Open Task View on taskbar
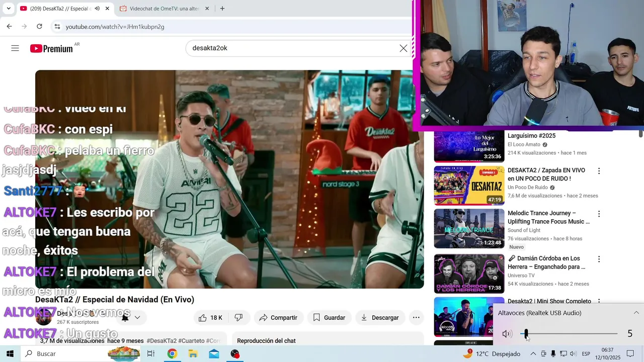The width and height of the screenshot is (644, 362). pyautogui.click(x=150, y=354)
